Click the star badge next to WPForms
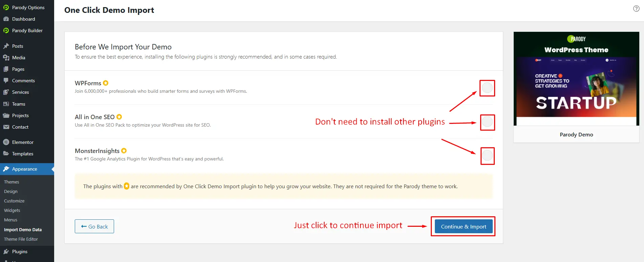 pyautogui.click(x=106, y=83)
